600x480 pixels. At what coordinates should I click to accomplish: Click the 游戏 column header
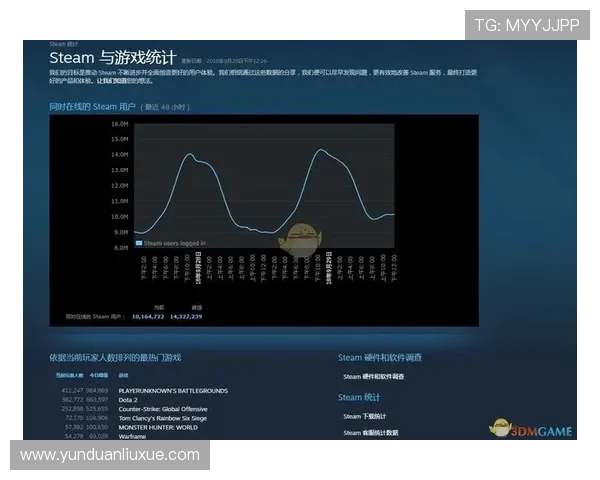(123, 376)
